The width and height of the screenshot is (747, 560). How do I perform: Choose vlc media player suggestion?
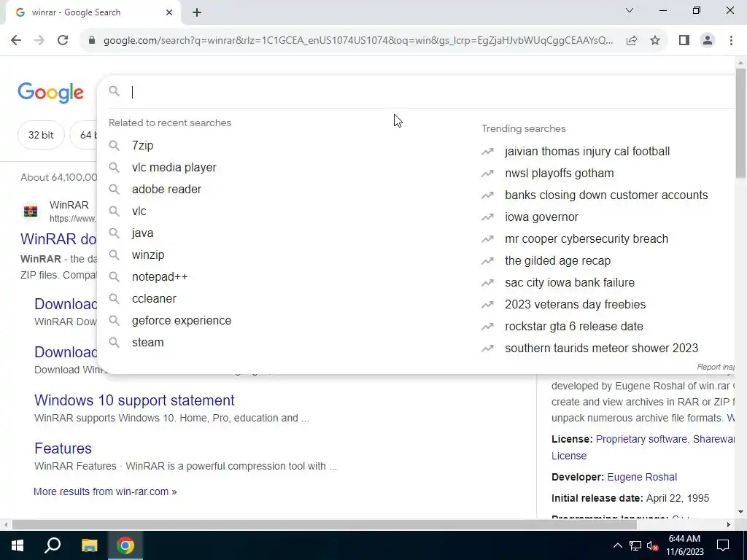point(174,168)
